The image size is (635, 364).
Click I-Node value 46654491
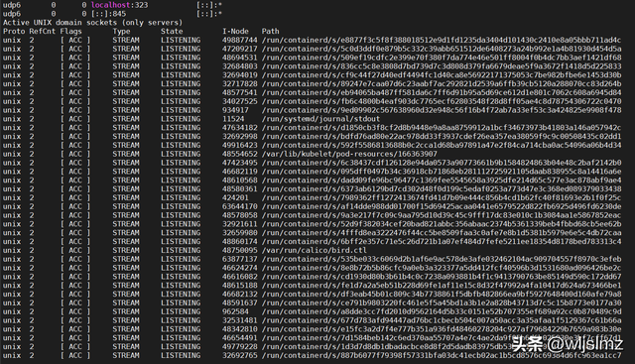click(240, 338)
